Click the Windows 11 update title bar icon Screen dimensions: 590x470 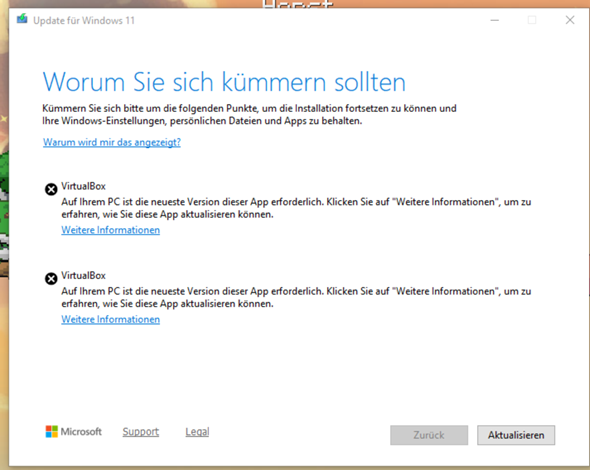tap(22, 18)
